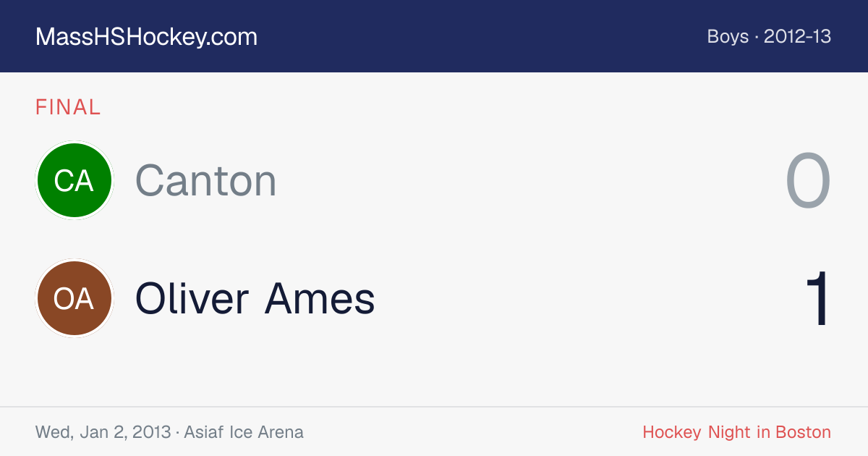Open the Hockey Night in Boston link

736,432
